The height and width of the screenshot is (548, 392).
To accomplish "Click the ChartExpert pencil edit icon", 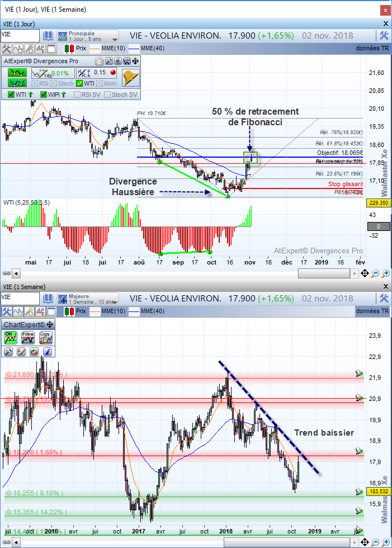I will coord(21,352).
